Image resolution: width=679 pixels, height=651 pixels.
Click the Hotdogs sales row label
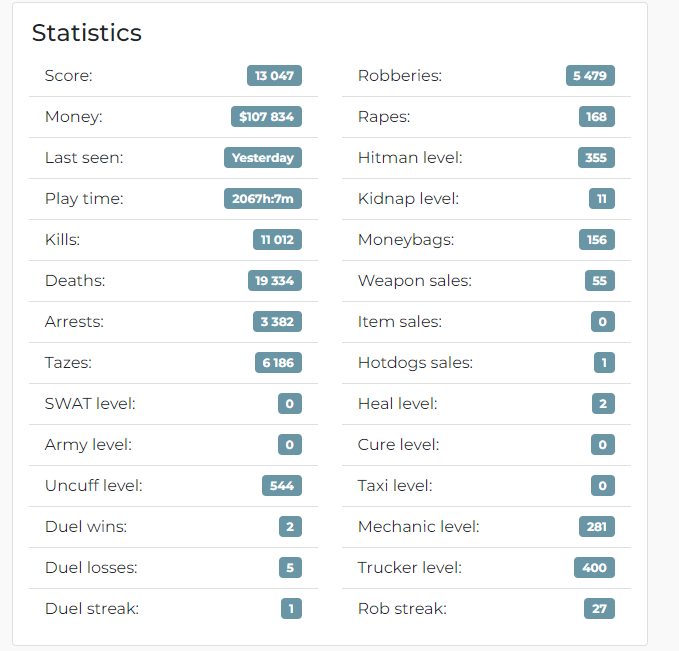tap(415, 363)
